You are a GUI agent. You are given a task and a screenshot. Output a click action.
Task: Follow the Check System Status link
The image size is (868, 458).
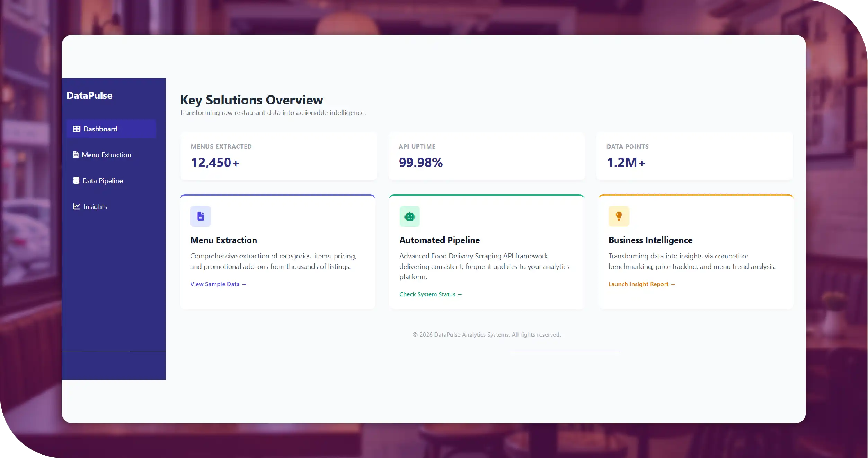(x=431, y=294)
